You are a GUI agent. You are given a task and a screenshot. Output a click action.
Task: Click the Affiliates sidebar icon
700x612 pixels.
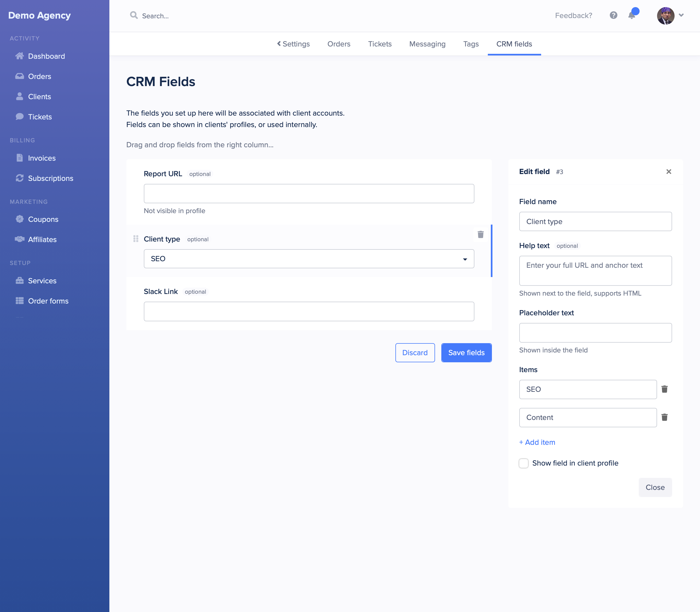click(x=19, y=239)
